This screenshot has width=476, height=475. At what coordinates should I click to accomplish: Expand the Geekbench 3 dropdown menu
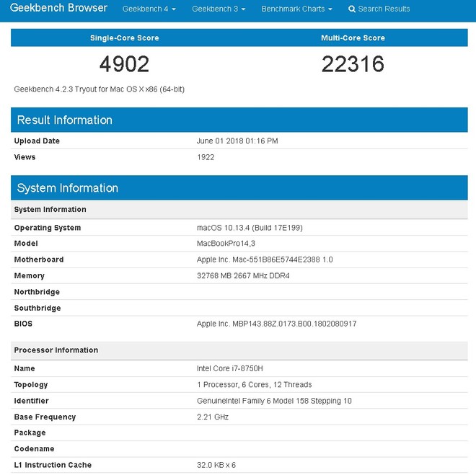219,9
